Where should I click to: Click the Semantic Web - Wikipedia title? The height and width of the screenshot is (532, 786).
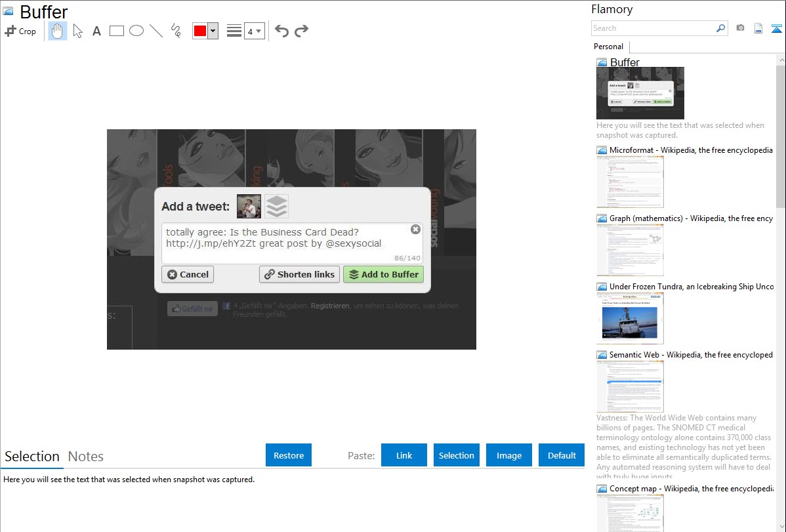point(691,354)
